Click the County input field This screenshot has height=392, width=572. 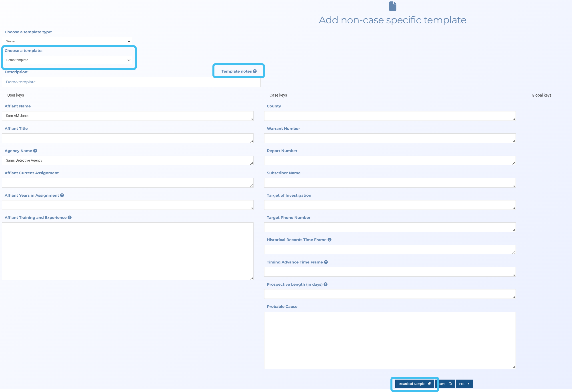[390, 116]
